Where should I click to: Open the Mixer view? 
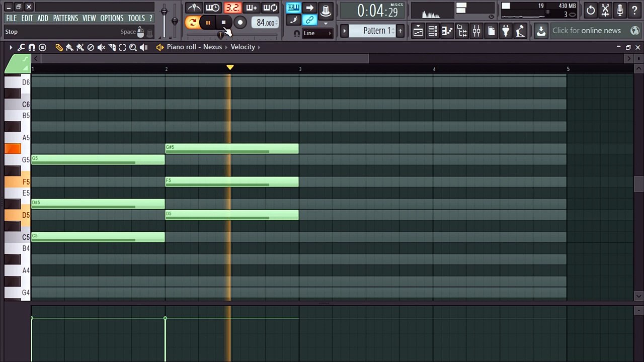coord(476,31)
